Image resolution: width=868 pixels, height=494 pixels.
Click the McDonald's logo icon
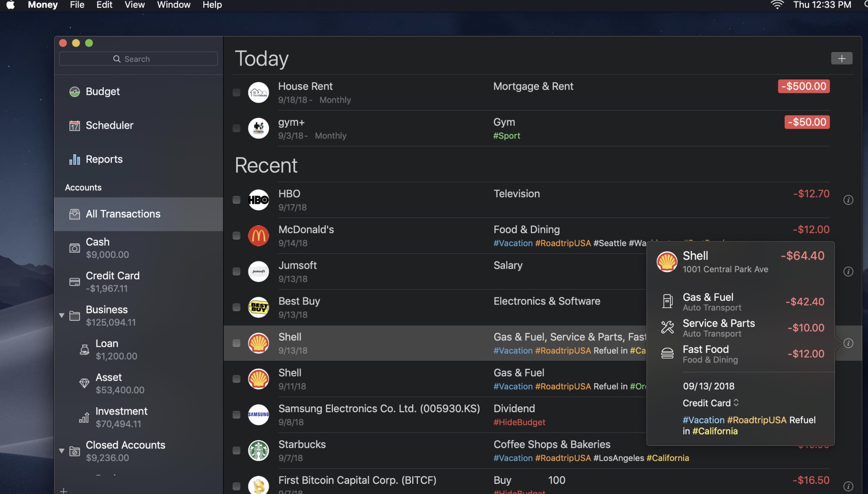259,236
